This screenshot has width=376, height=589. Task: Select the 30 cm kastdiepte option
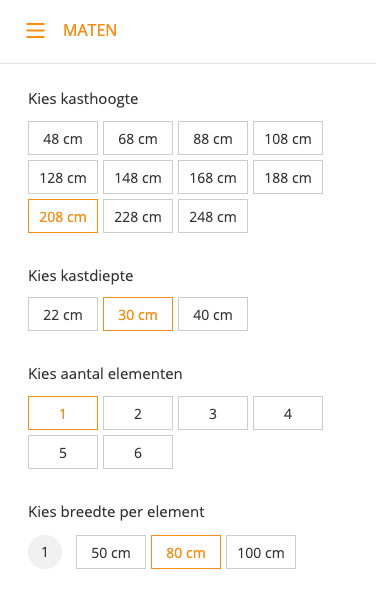point(138,314)
